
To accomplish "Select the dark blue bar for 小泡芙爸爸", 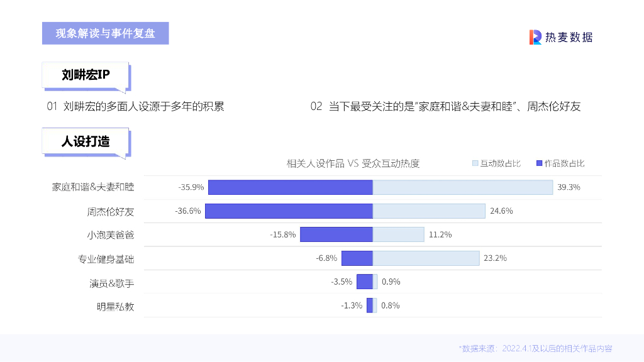I will pyautogui.click(x=336, y=234).
